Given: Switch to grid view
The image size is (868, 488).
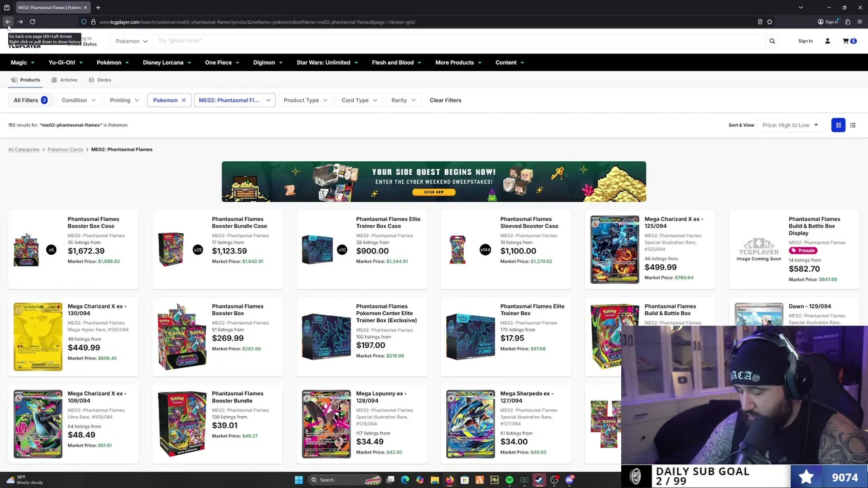Looking at the screenshot, I should pyautogui.click(x=838, y=125).
